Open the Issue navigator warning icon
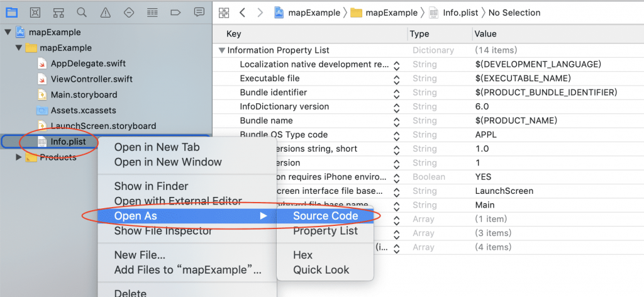The height and width of the screenshot is (297, 644). [105, 13]
